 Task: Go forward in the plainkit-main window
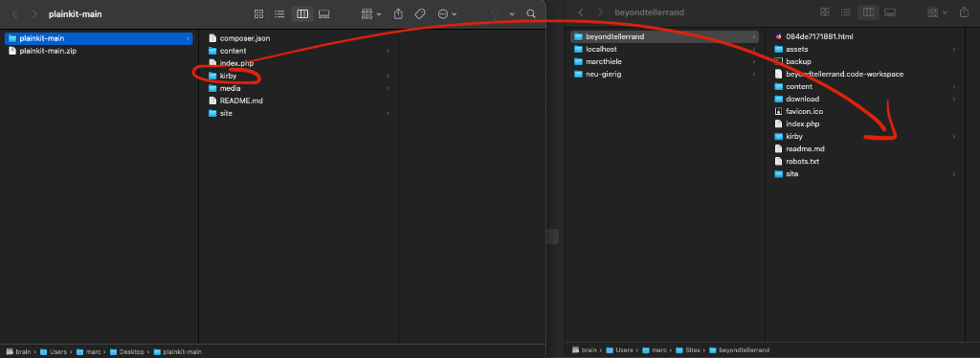coord(34,13)
